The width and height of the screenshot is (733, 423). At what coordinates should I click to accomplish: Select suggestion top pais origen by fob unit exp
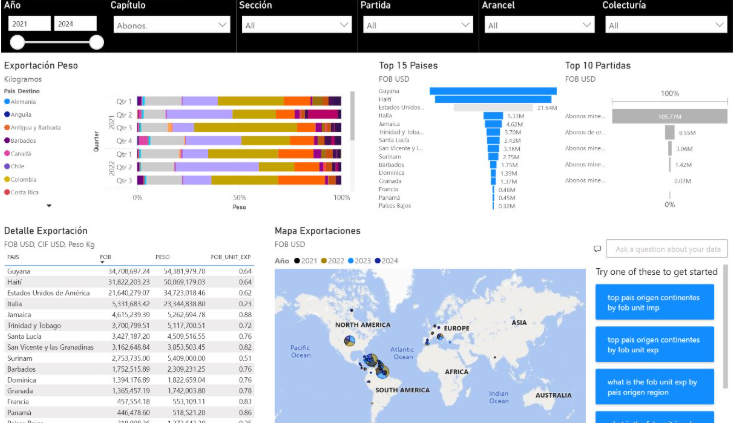tap(654, 344)
